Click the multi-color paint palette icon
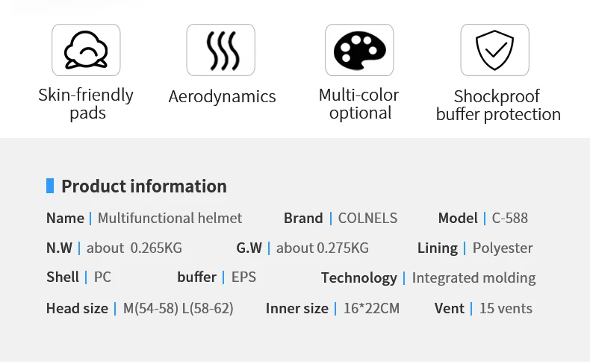 pos(359,50)
